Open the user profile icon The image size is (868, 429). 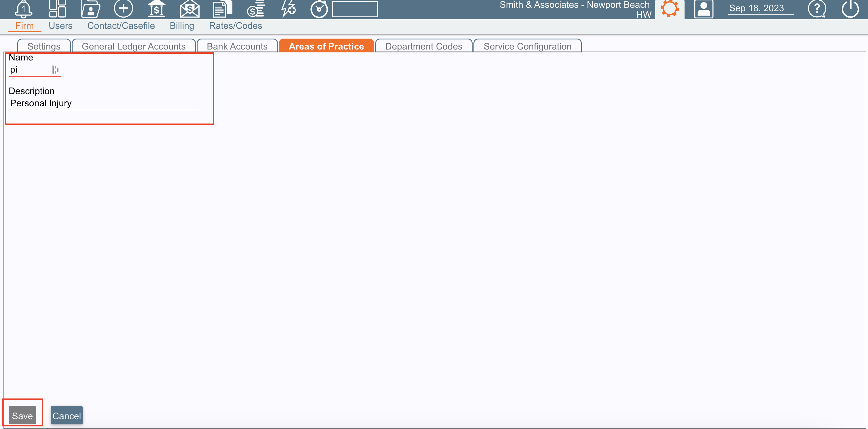[x=704, y=9]
